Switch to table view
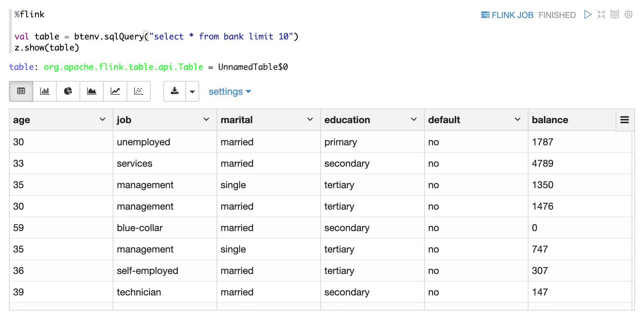The image size is (644, 321). coord(21,91)
